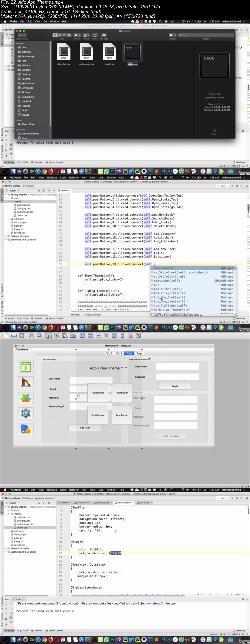Viewport: 250px width, 644px height.
Task: Switch Finder to column view
Action: [64, 35]
